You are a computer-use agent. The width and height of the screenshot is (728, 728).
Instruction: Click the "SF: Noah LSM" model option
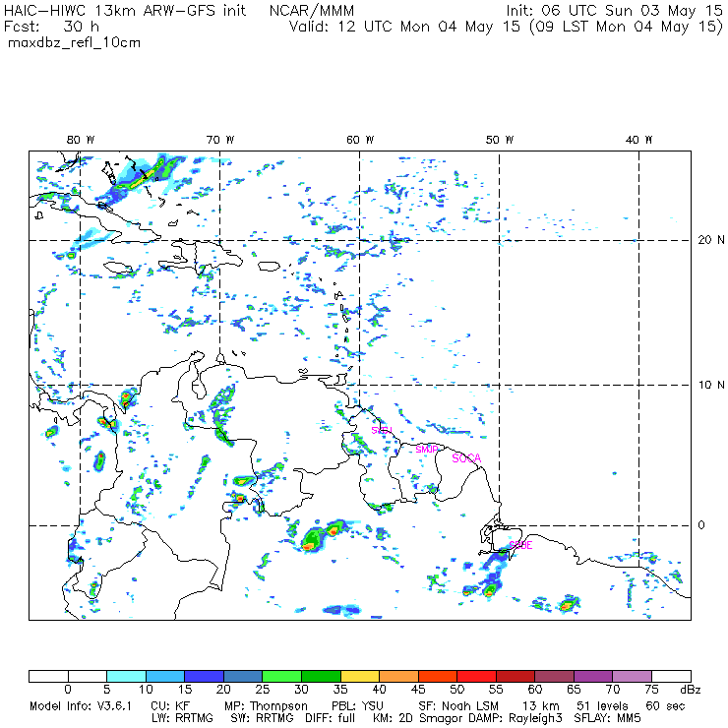(x=458, y=706)
